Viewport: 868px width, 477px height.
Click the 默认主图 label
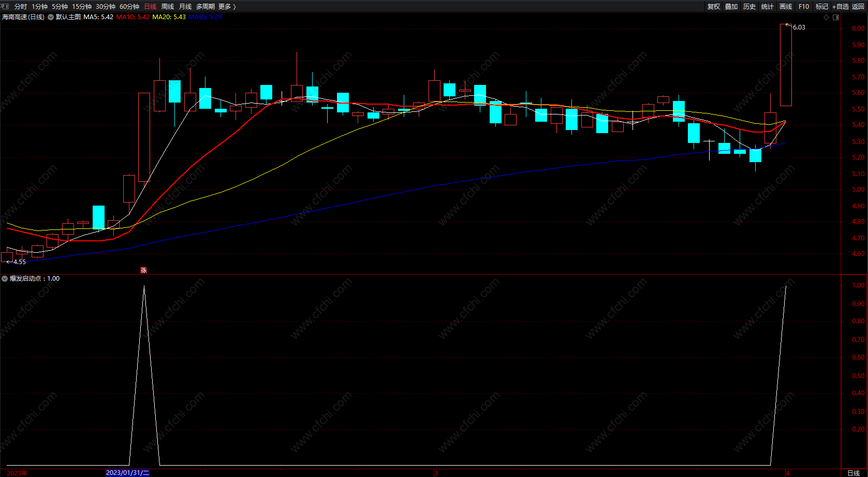[x=68, y=17]
